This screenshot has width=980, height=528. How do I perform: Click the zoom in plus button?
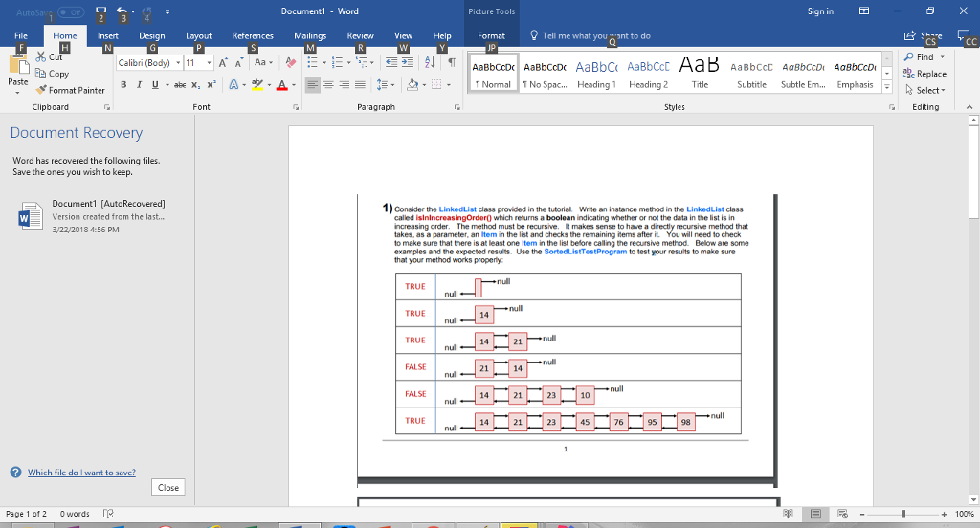(944, 514)
